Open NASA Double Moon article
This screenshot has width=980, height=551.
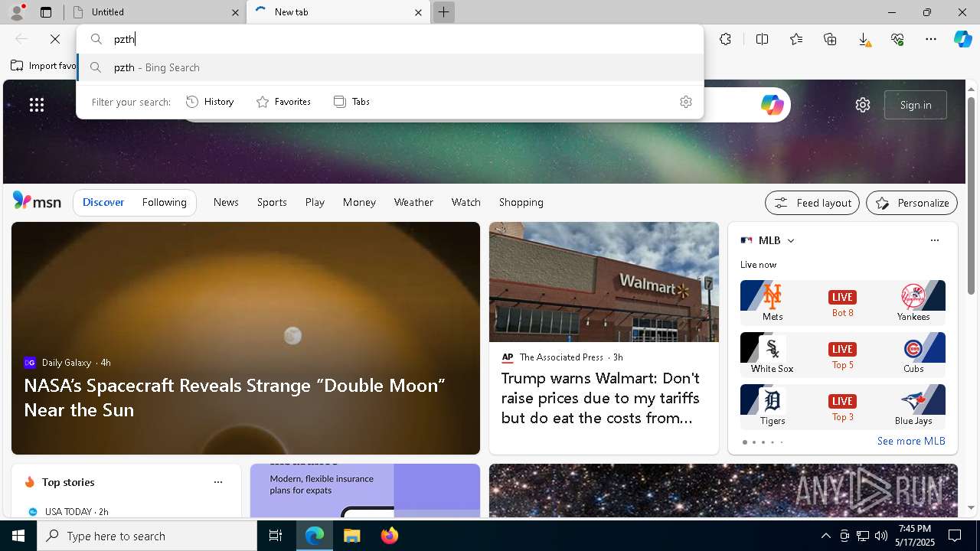click(x=234, y=397)
